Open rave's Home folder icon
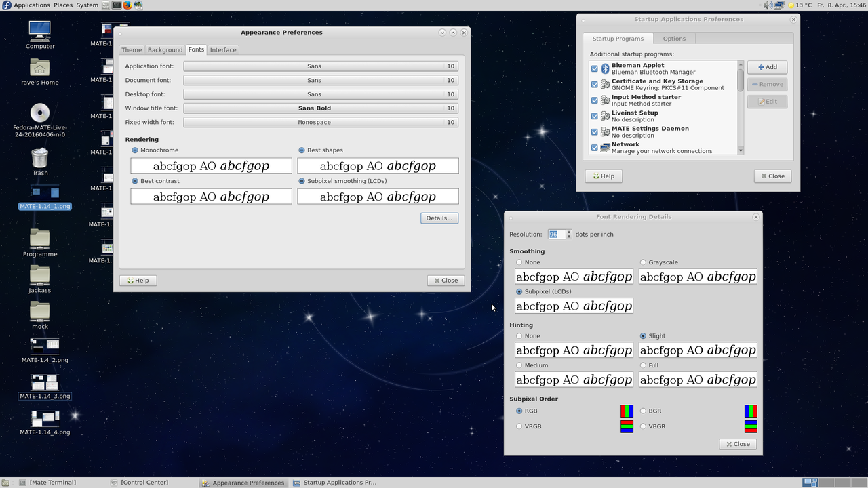868x488 pixels. tap(40, 68)
